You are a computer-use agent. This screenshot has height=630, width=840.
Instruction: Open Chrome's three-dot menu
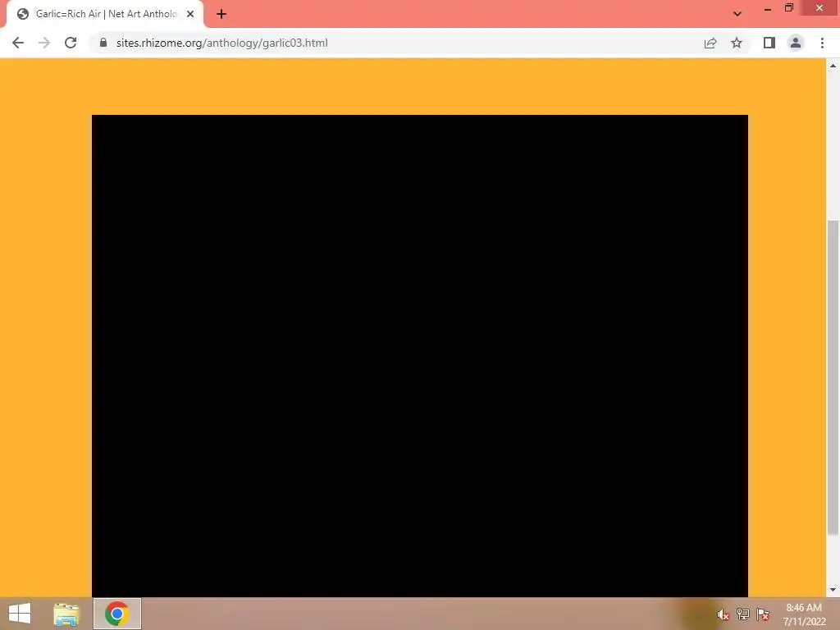pyautogui.click(x=822, y=43)
